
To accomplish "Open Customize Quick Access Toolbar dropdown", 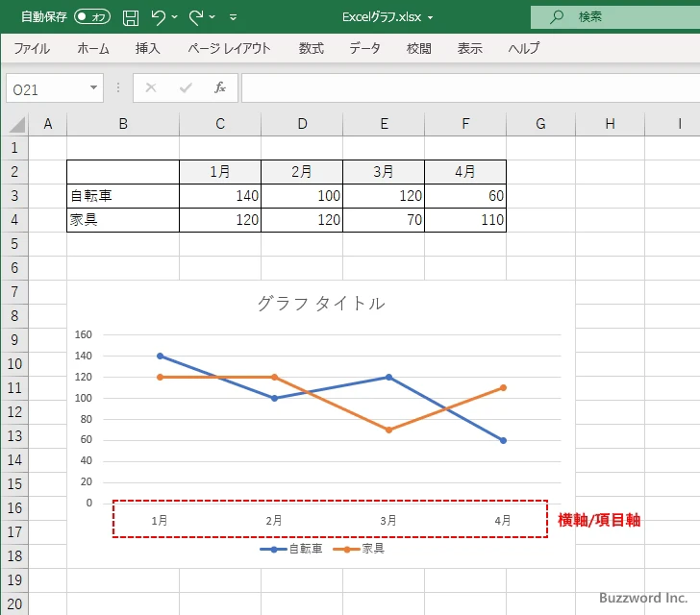I will 233,18.
